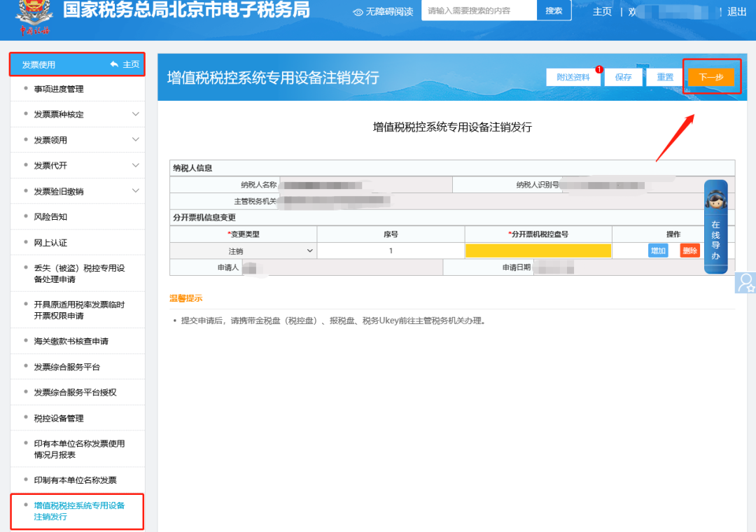Click the 操作 column header
Screen dimensions: 756x532
click(x=673, y=234)
